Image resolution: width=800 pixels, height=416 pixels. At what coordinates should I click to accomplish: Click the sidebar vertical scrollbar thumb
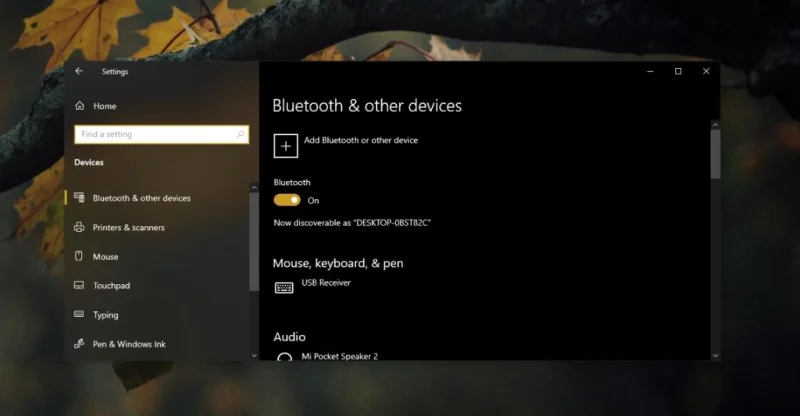(254, 242)
